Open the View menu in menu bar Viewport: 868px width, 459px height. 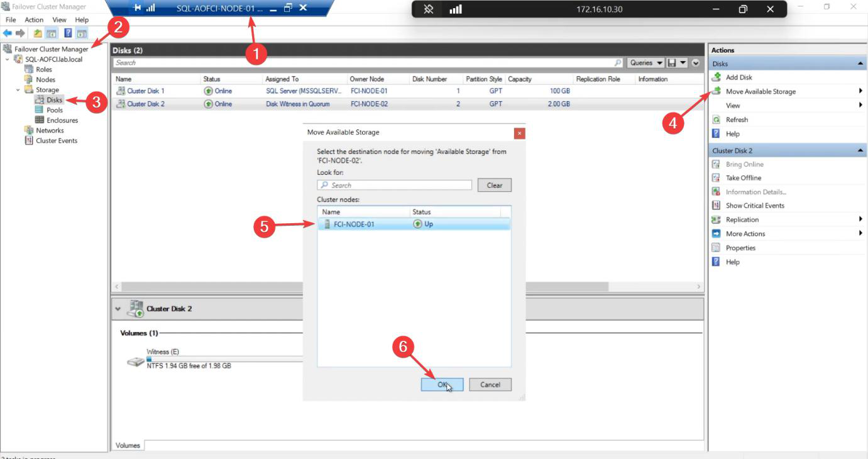[x=59, y=20]
